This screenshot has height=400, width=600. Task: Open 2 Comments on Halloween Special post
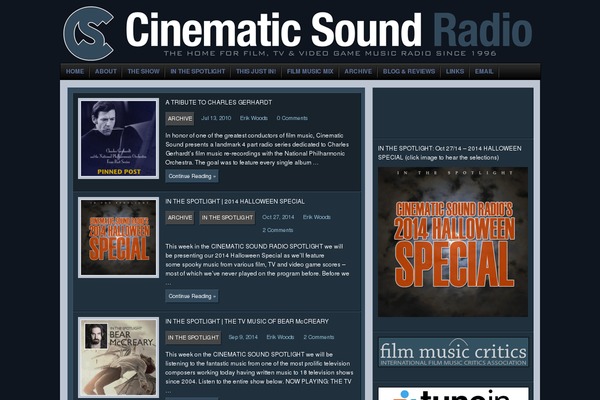[278, 230]
